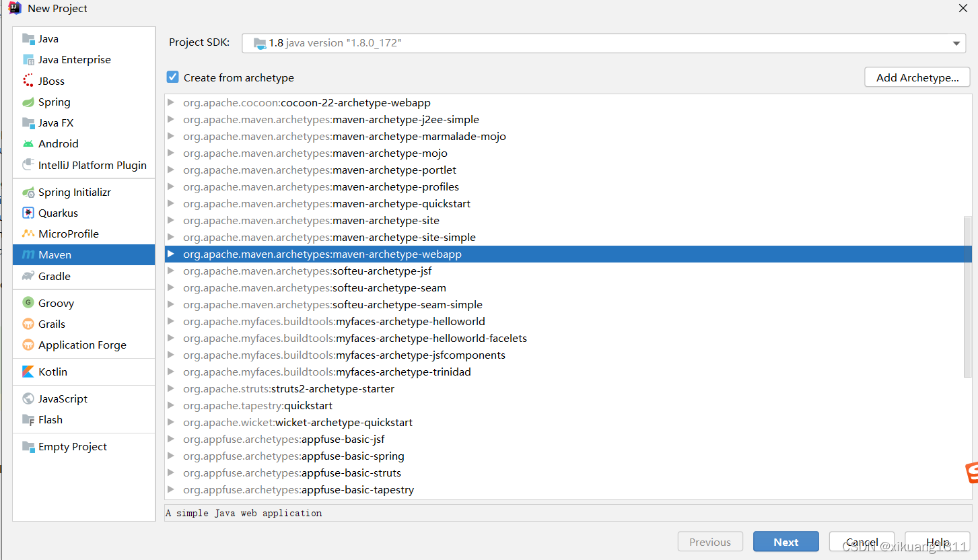This screenshot has width=978, height=560.
Task: Click the Android robot icon
Action: (x=28, y=144)
